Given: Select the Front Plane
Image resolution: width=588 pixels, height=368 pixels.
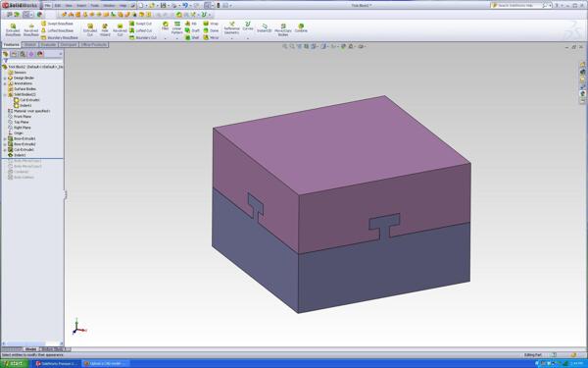Looking at the screenshot, I should (20, 117).
